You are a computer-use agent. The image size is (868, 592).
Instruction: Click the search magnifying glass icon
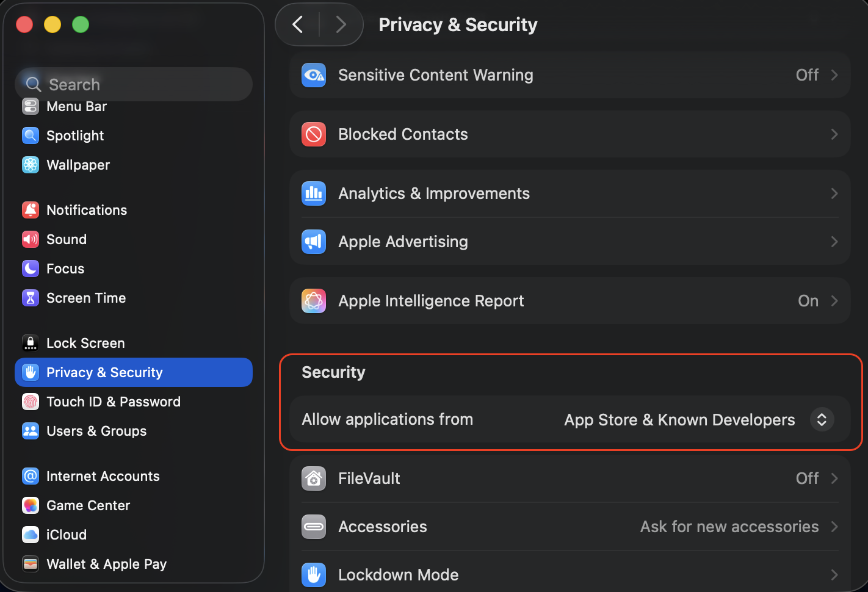(34, 84)
